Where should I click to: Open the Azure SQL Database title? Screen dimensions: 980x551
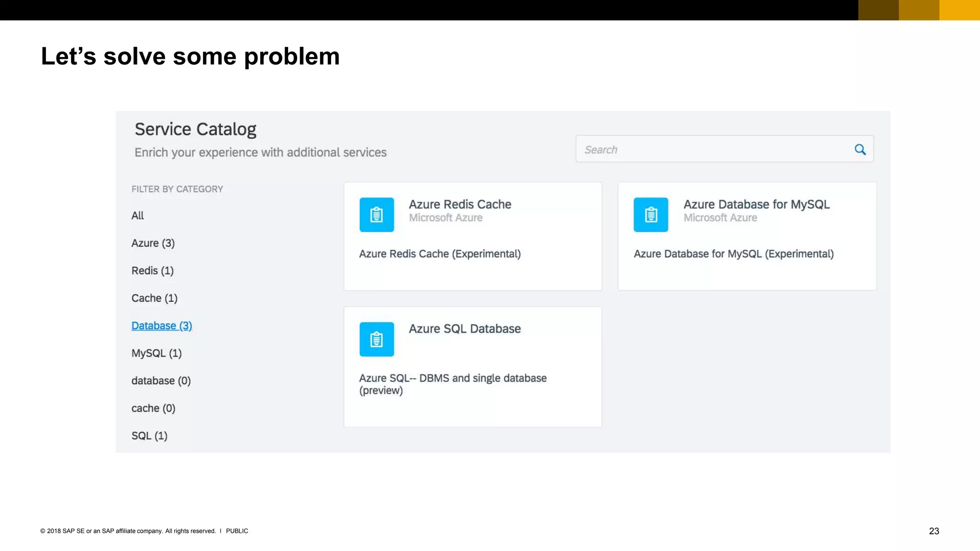click(465, 329)
